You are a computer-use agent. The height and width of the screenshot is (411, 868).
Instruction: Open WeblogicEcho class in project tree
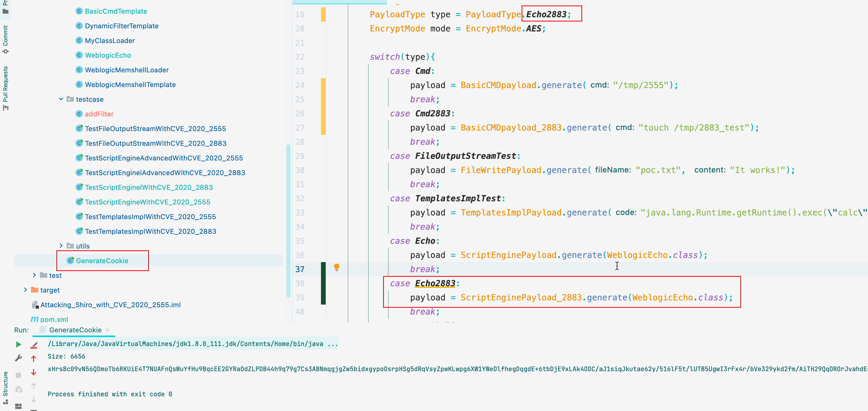click(108, 55)
